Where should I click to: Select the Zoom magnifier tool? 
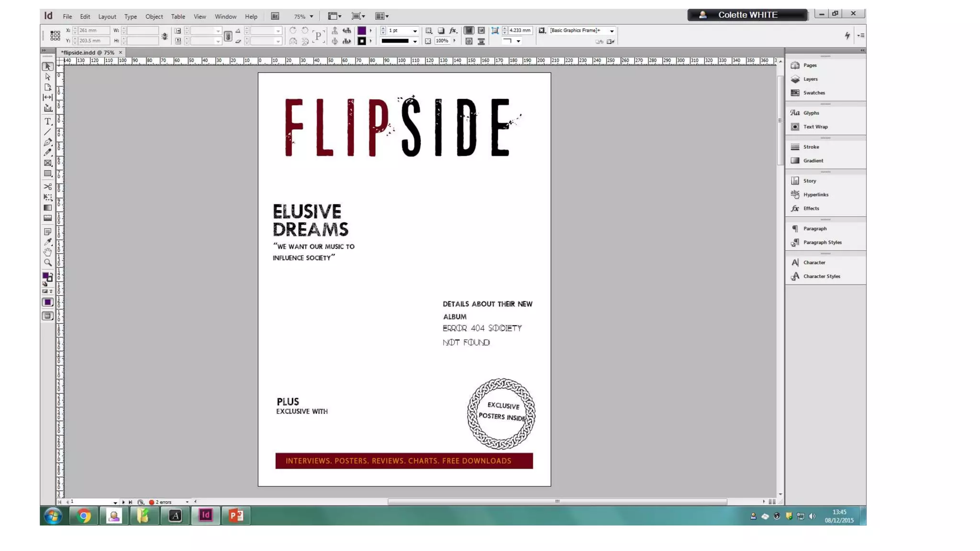point(48,263)
